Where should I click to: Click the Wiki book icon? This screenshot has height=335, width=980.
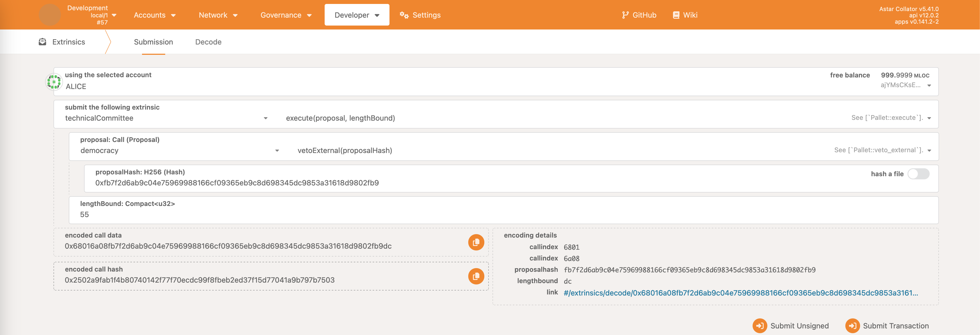(x=676, y=15)
